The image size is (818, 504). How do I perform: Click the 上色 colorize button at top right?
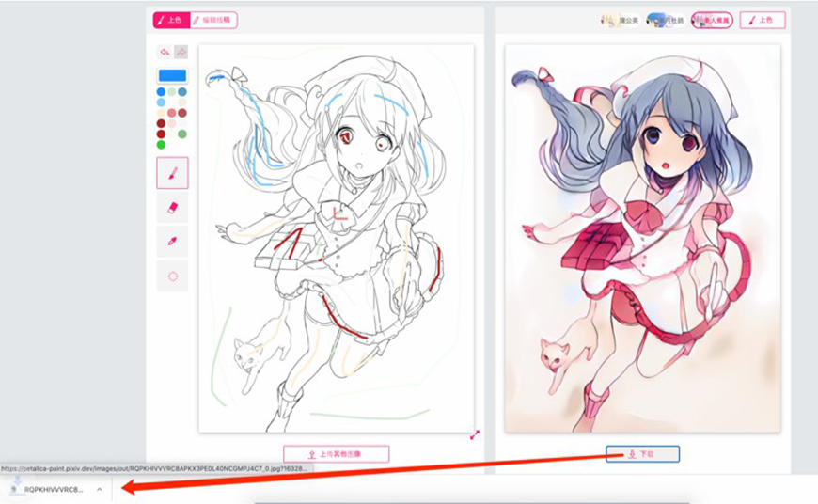pyautogui.click(x=762, y=20)
